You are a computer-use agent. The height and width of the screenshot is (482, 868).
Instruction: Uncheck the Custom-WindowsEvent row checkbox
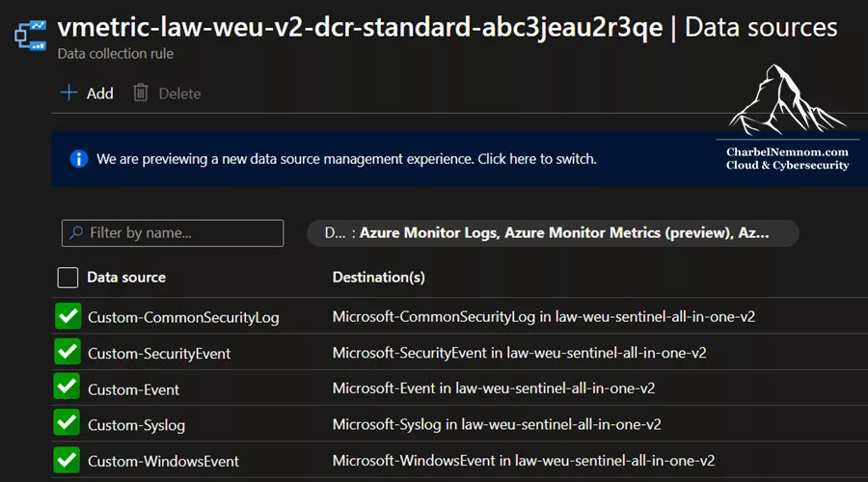coord(67,459)
